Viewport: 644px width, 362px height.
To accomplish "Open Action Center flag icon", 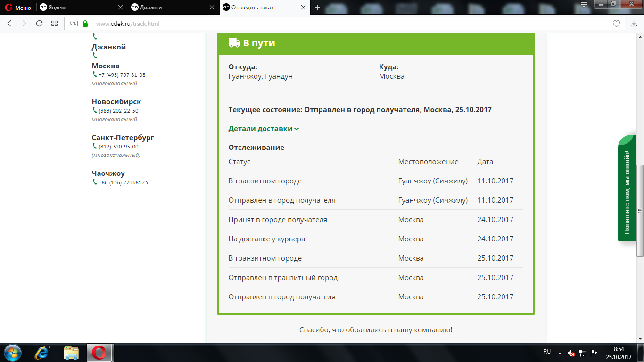I will (x=594, y=352).
